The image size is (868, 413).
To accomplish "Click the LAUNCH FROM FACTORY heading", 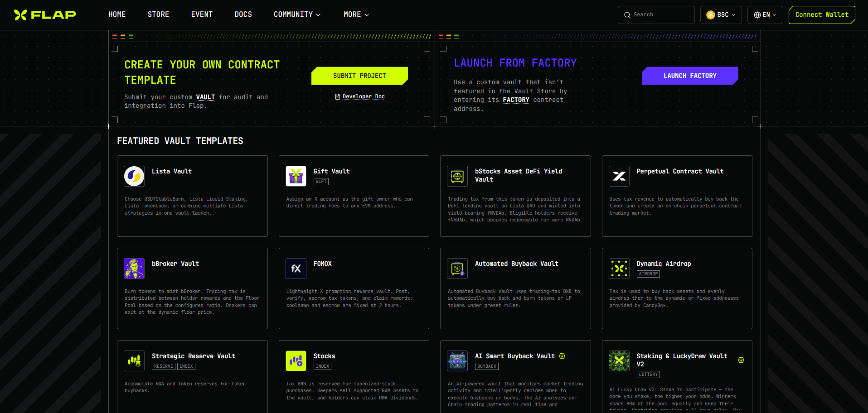I will pyautogui.click(x=515, y=63).
